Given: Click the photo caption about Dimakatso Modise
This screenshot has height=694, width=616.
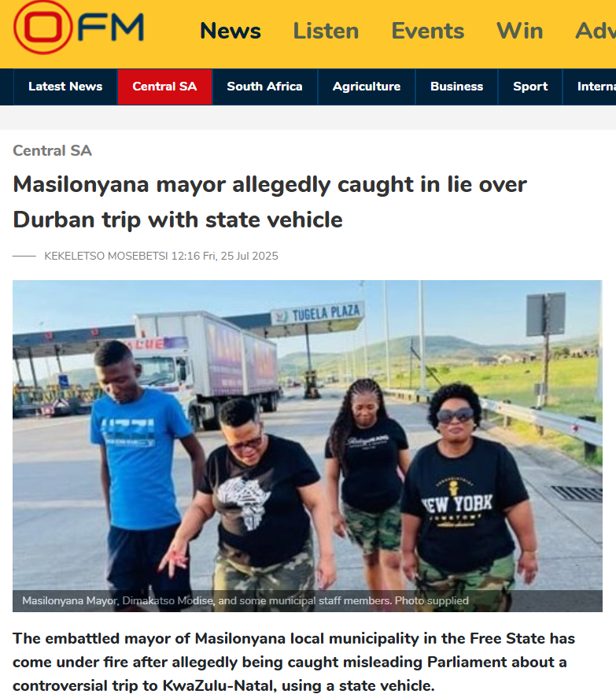Looking at the screenshot, I should (245, 600).
